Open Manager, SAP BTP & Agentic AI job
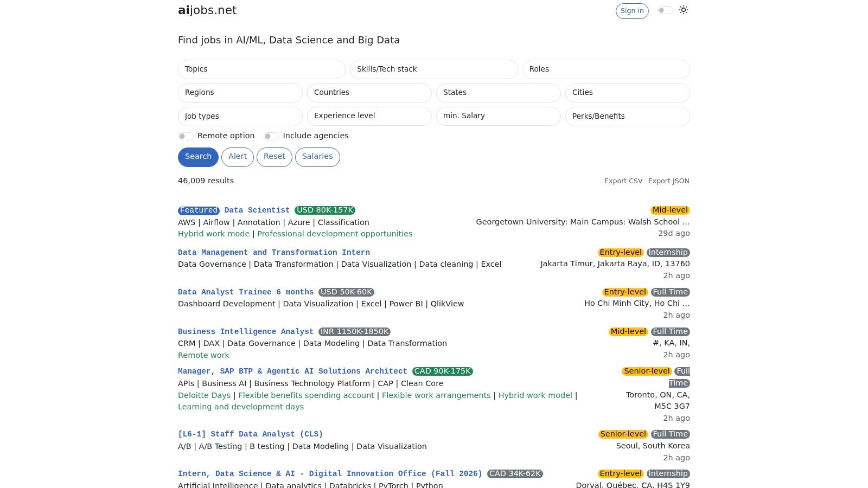 pos(292,371)
